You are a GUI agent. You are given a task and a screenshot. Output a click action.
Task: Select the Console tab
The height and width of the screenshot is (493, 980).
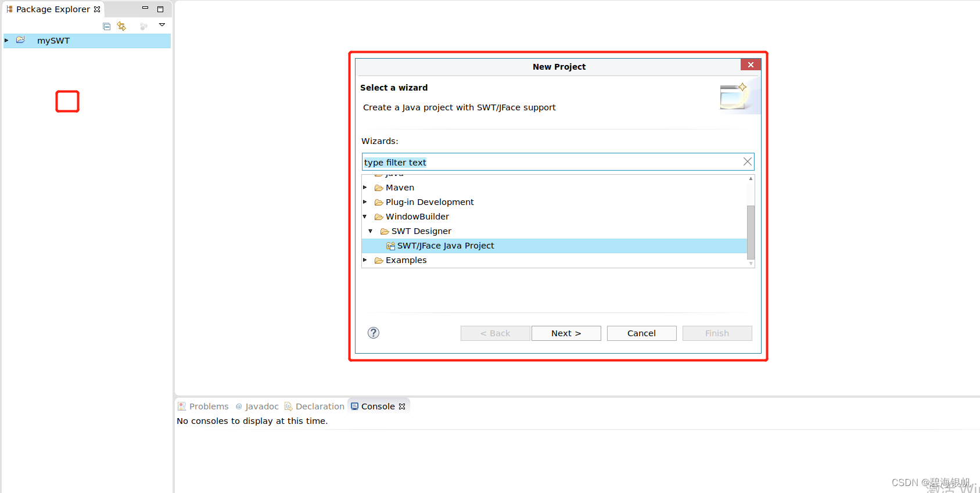(378, 406)
